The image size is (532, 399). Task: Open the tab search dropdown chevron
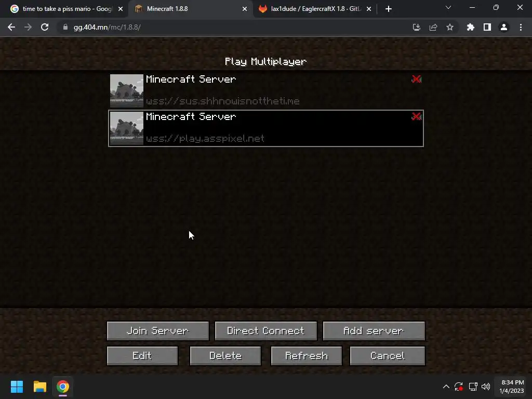point(448,7)
